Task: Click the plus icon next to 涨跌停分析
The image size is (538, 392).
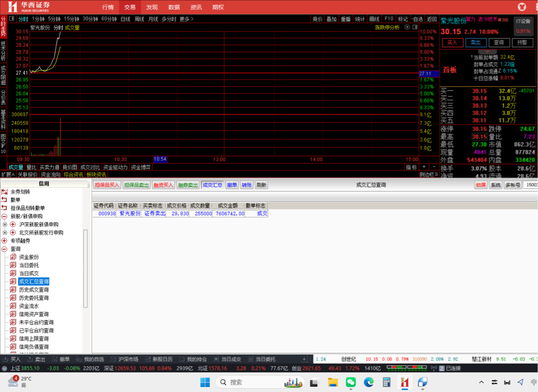Action: click(x=407, y=27)
